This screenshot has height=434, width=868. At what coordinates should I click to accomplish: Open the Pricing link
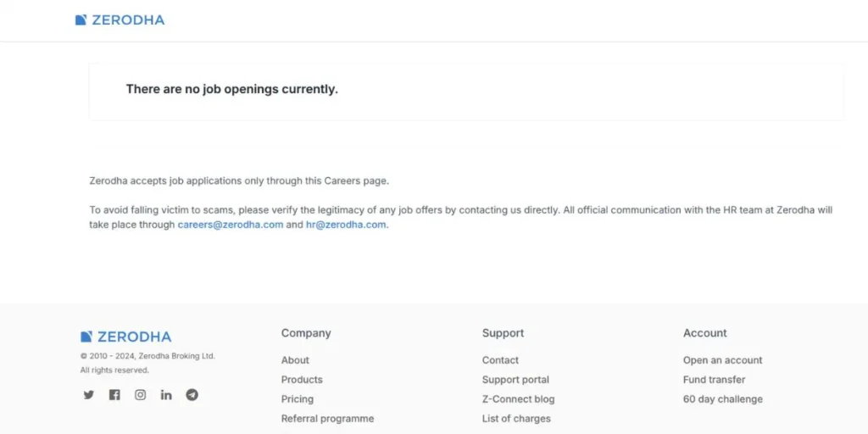[298, 398]
